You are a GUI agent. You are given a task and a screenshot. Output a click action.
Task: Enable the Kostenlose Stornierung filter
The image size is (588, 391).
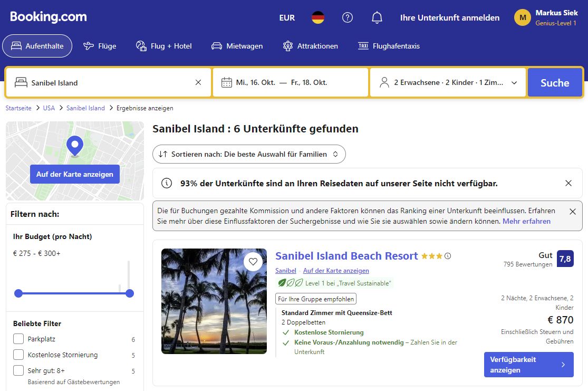pyautogui.click(x=18, y=355)
